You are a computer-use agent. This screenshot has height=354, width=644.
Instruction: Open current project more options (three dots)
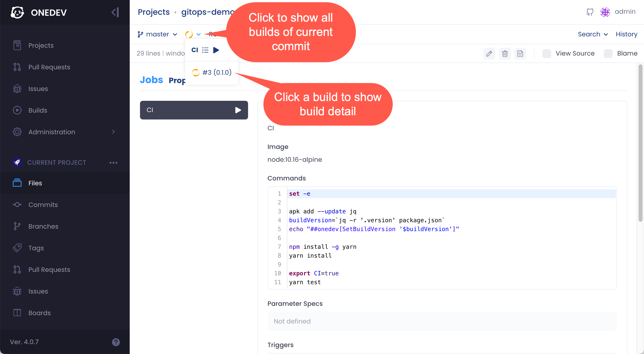[113, 162]
